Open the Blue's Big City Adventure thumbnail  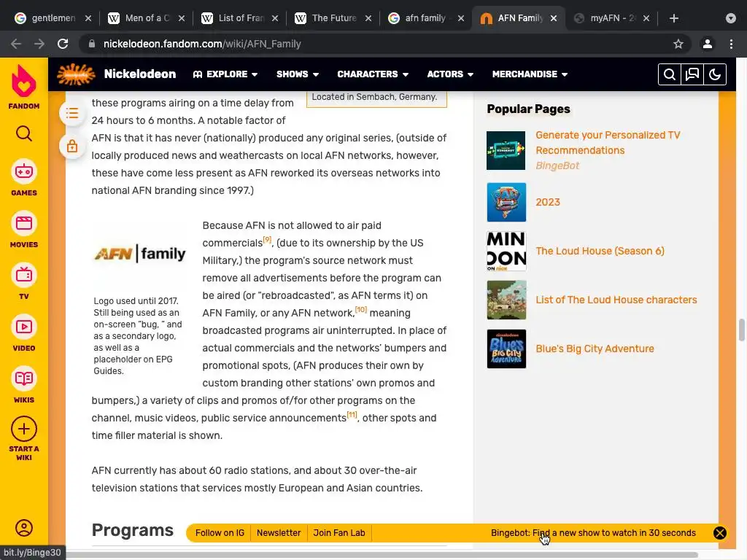point(506,349)
